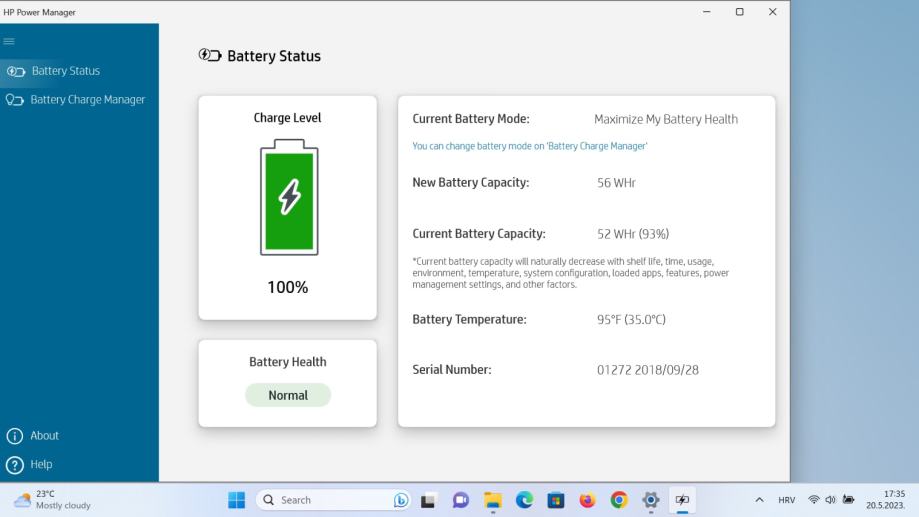Follow the 'Battery Charge Manager' hint link
The image size is (919, 517).
(x=530, y=146)
